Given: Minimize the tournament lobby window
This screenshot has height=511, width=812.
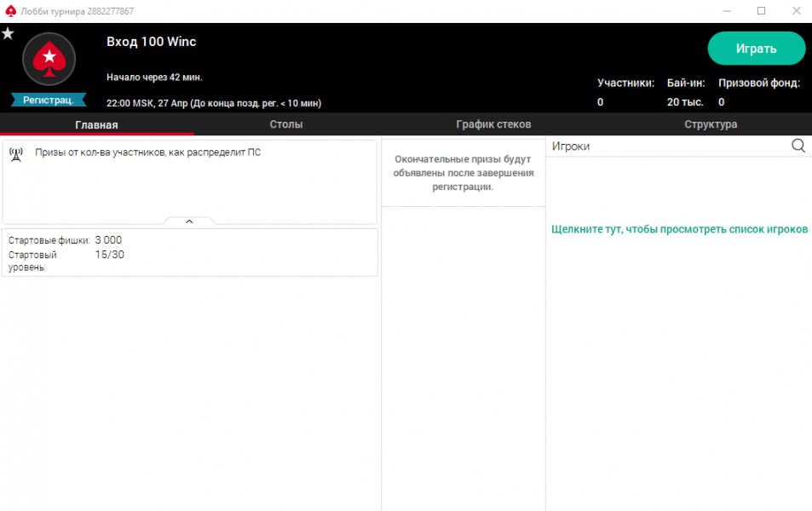Looking at the screenshot, I should 724,11.
